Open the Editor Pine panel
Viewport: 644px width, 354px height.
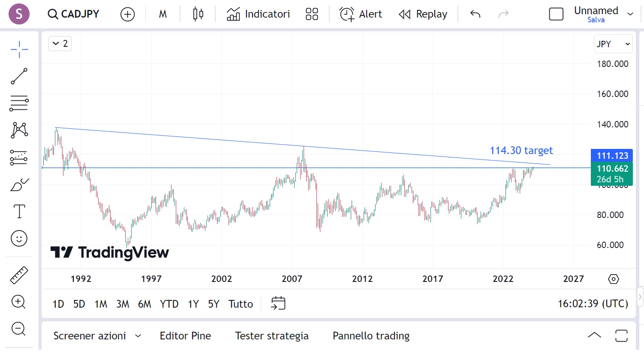click(x=185, y=336)
